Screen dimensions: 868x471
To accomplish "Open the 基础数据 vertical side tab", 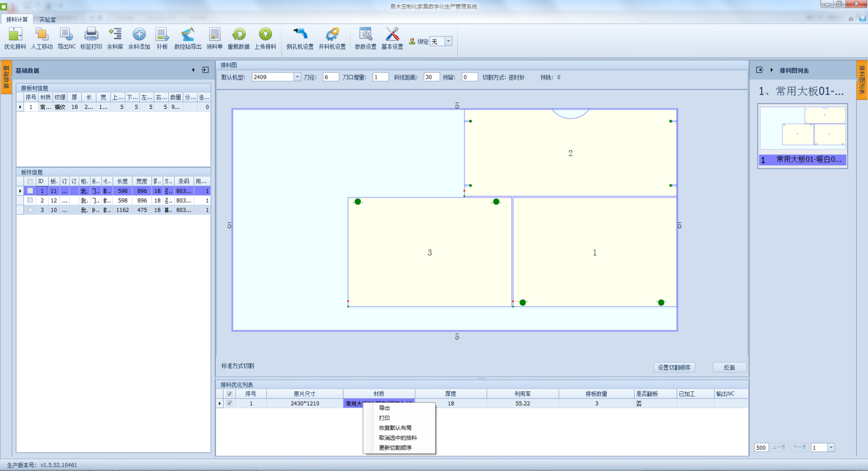I will [6, 78].
